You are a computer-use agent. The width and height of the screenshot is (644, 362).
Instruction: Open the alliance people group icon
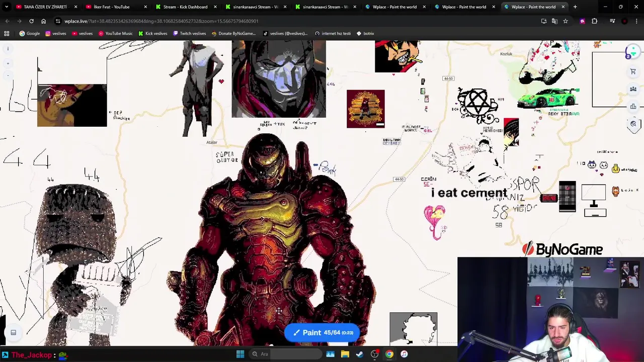pyautogui.click(x=633, y=89)
